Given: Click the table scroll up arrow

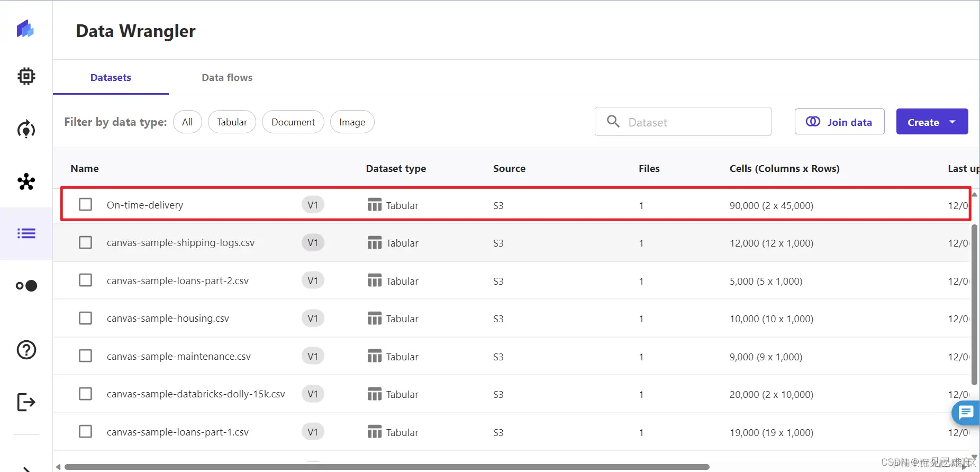Looking at the screenshot, I should [x=974, y=194].
